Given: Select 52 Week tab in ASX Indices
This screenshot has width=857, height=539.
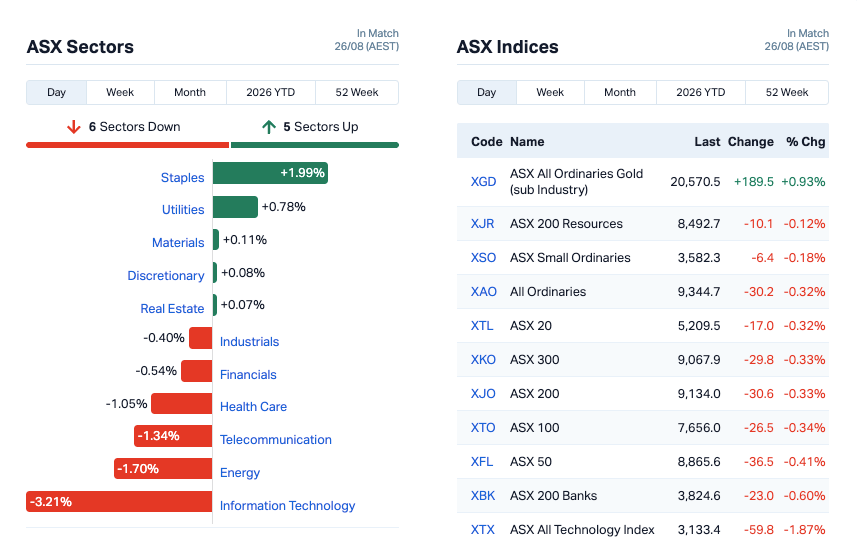Looking at the screenshot, I should coord(786,92).
